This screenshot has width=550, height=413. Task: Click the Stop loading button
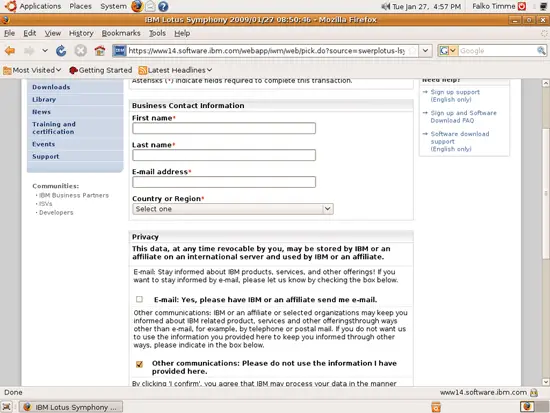pos(80,51)
